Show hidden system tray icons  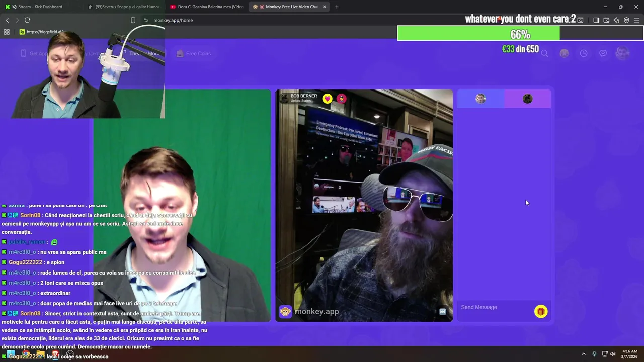pos(584,354)
